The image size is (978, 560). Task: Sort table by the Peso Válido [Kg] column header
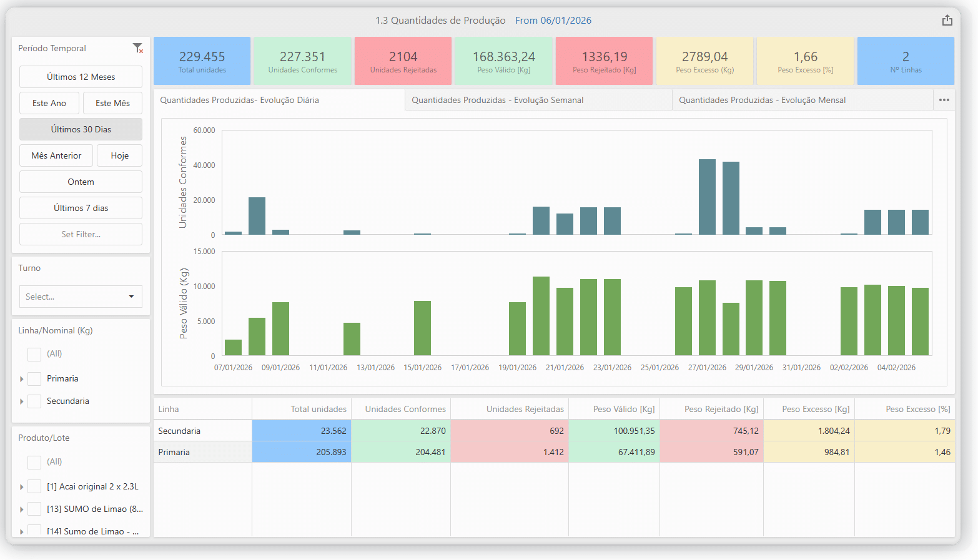click(x=623, y=409)
